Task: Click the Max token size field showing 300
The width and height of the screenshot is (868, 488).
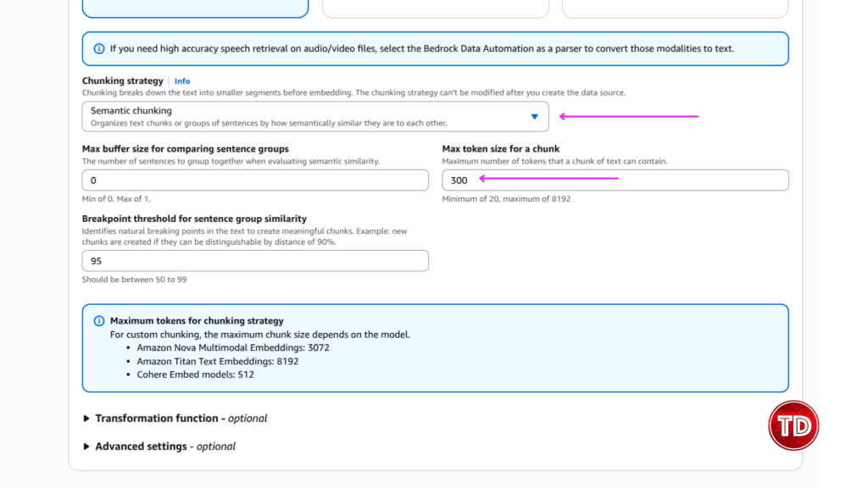Action: coord(615,180)
